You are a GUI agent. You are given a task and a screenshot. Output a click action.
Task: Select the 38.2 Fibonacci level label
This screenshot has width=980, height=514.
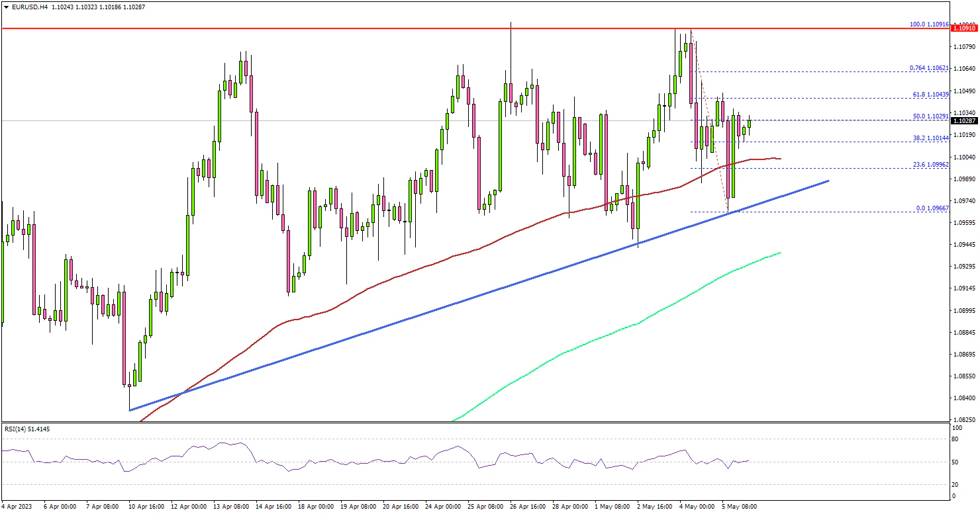click(932, 138)
